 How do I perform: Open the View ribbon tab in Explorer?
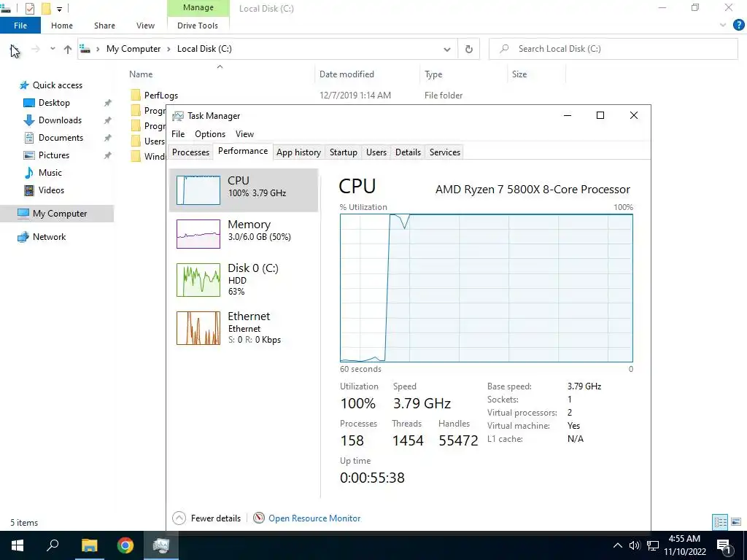point(145,26)
